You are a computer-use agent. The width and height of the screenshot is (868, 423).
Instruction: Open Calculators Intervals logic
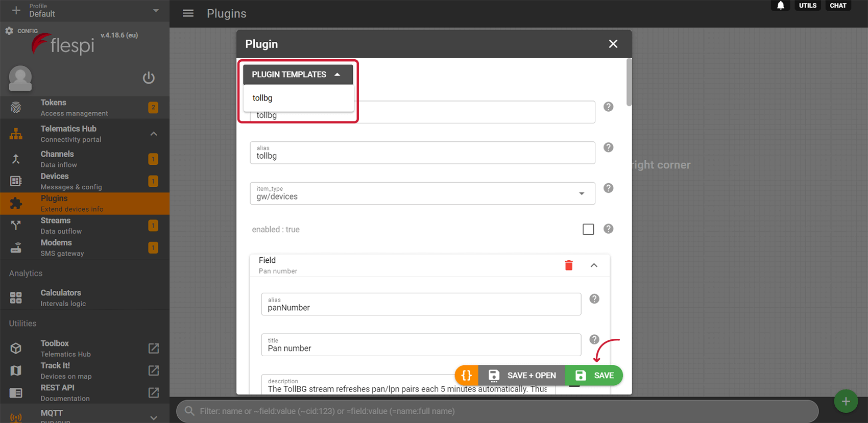85,298
